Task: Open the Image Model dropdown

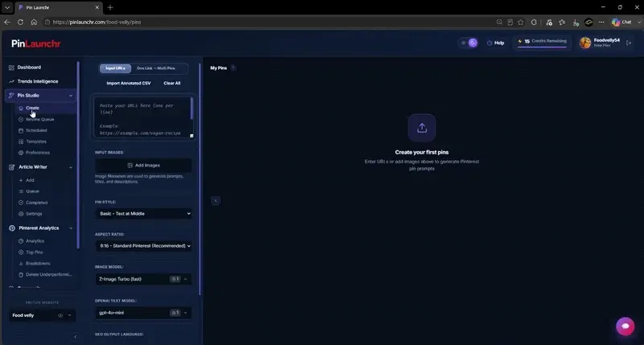Action: (x=144, y=279)
